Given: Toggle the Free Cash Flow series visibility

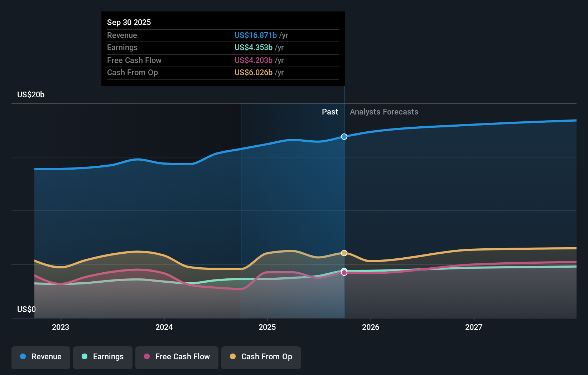Looking at the screenshot, I should point(177,357).
